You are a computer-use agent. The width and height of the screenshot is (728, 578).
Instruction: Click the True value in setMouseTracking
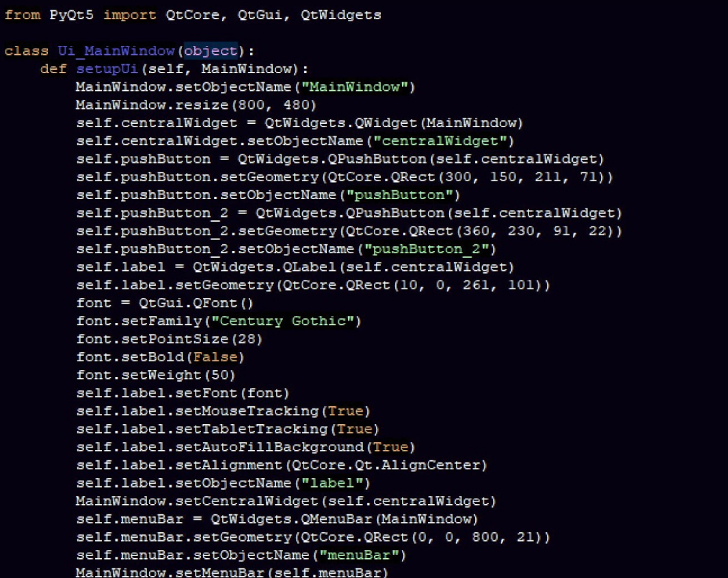tap(345, 411)
